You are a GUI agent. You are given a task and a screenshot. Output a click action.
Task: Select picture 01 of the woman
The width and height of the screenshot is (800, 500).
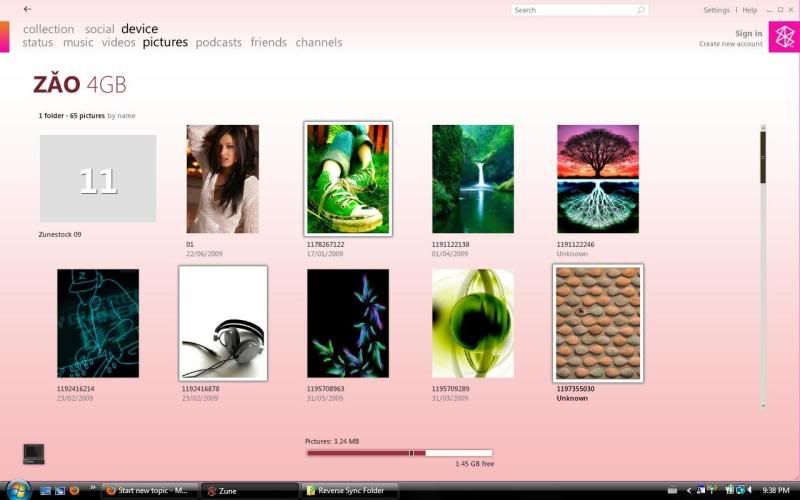(x=222, y=179)
